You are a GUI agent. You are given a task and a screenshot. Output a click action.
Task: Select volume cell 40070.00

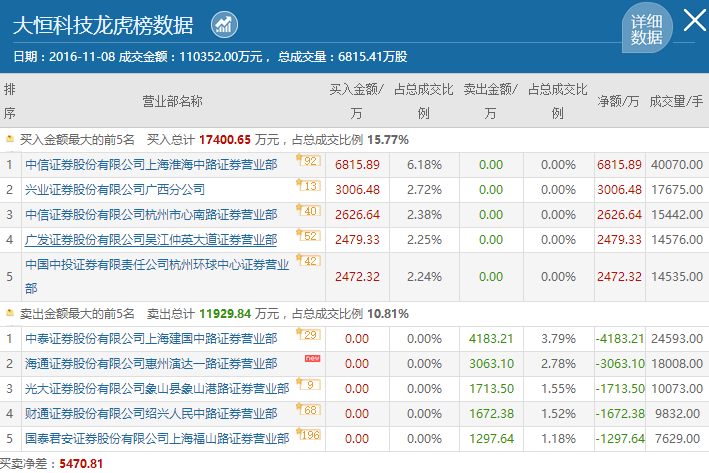677,165
